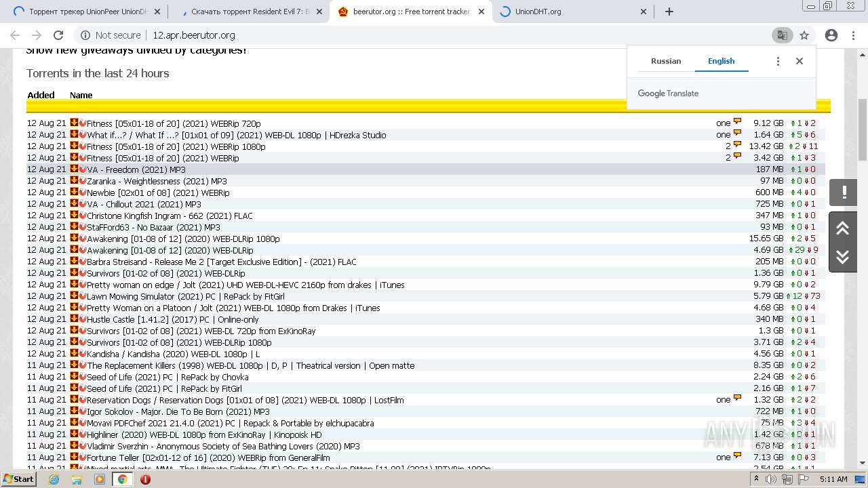The height and width of the screenshot is (488, 868).
Task: Open 'Barbra Streisand - Release Me 2' link
Action: point(221,262)
